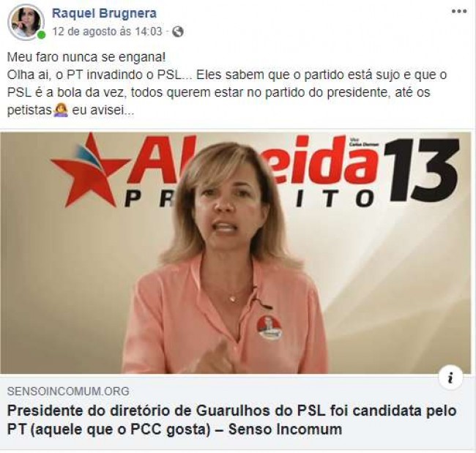Click the facepalm emoji in the post text

point(60,111)
